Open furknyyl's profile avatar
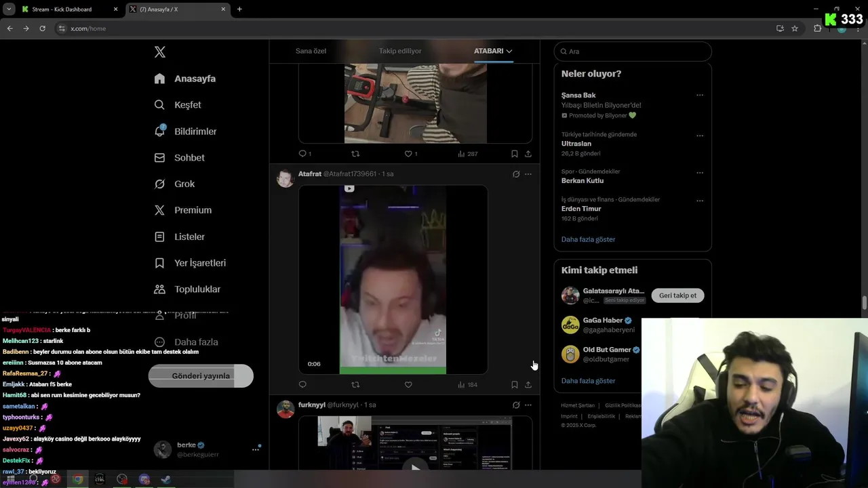The image size is (868, 488). pos(285,409)
